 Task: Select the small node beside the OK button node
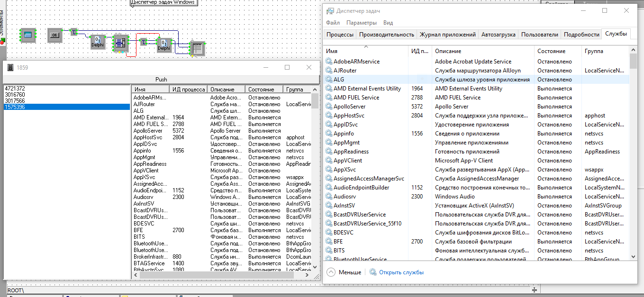pyautogui.click(x=74, y=32)
